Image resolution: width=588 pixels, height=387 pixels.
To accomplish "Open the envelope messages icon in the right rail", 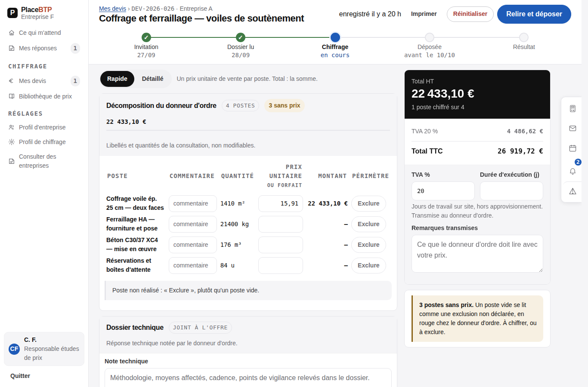I will point(573,129).
